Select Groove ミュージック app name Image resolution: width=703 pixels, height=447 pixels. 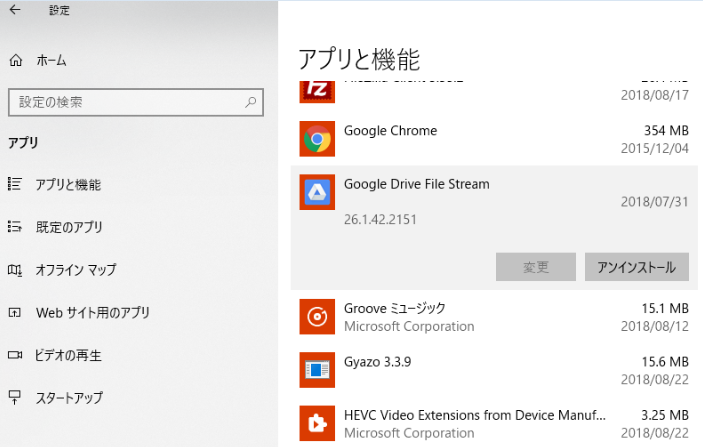click(x=395, y=308)
